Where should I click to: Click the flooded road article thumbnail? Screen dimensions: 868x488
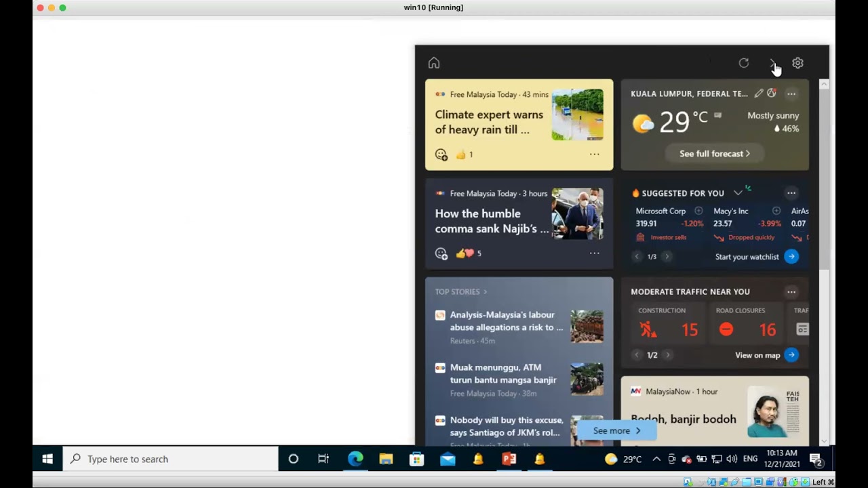[578, 115]
